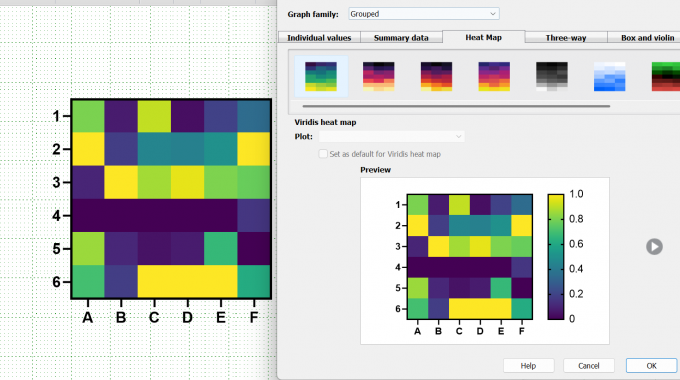Click row label 1 on the graph
This screenshot has height=380, width=680.
(56, 116)
